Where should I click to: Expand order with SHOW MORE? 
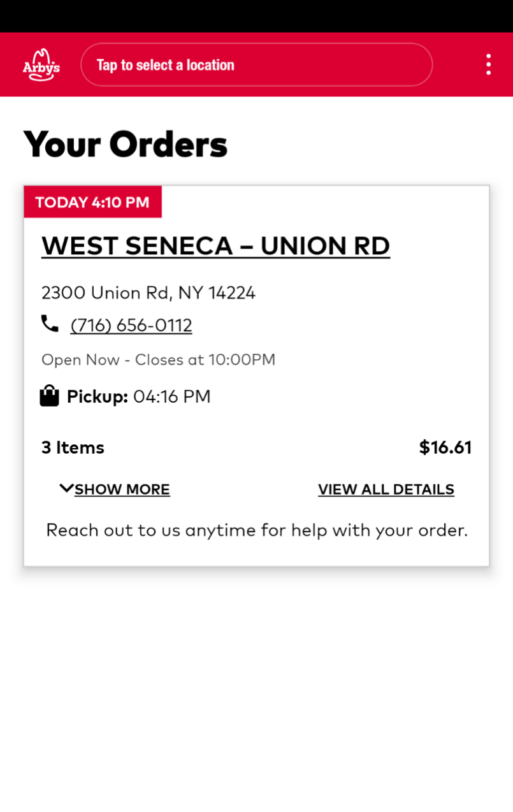coord(122,489)
